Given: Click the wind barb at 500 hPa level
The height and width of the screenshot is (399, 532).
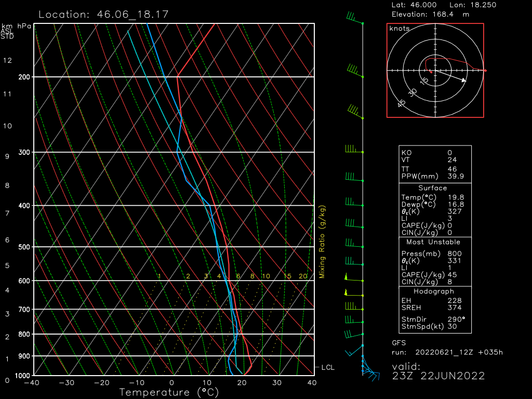Looking at the screenshot, I should coord(354,245).
